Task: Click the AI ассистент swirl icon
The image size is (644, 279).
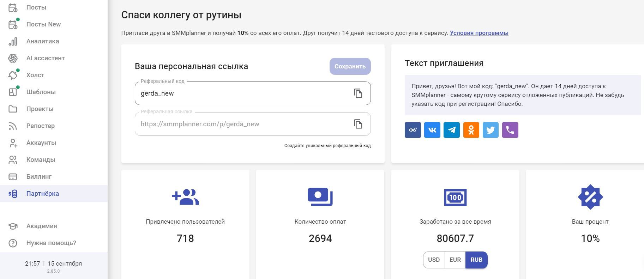Action: 13,58
